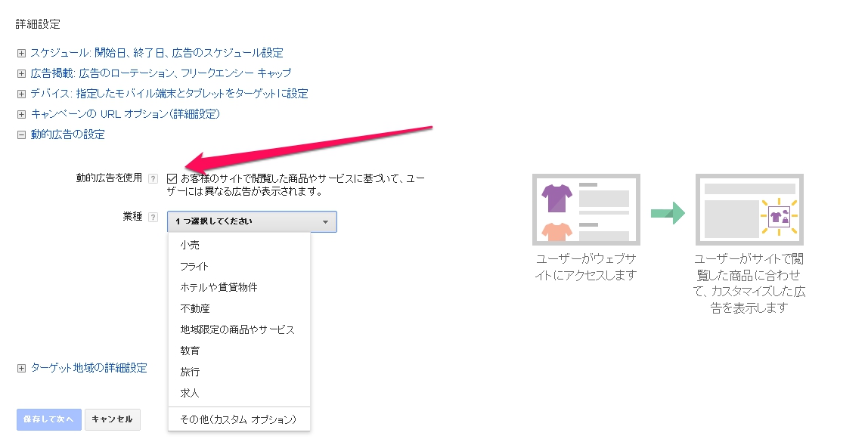Click the 保存して次へ button
Image resolution: width=868 pixels, height=442 pixels.
click(48, 419)
